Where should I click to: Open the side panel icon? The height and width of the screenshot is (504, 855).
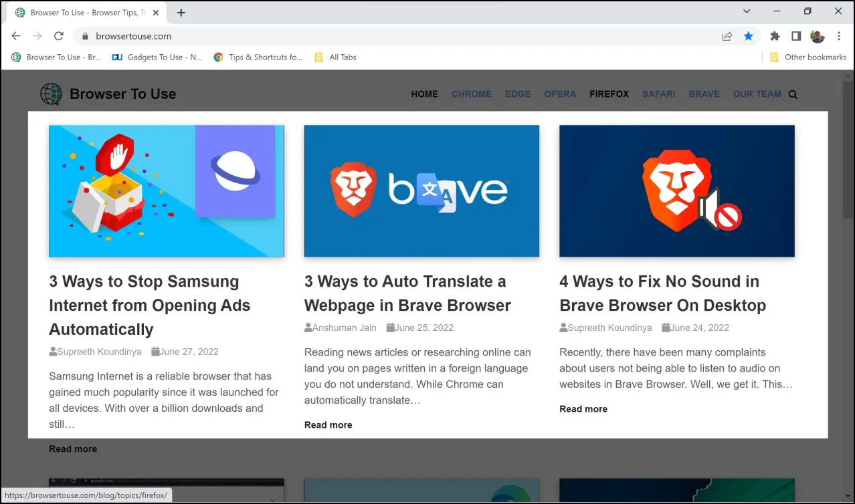[796, 36]
